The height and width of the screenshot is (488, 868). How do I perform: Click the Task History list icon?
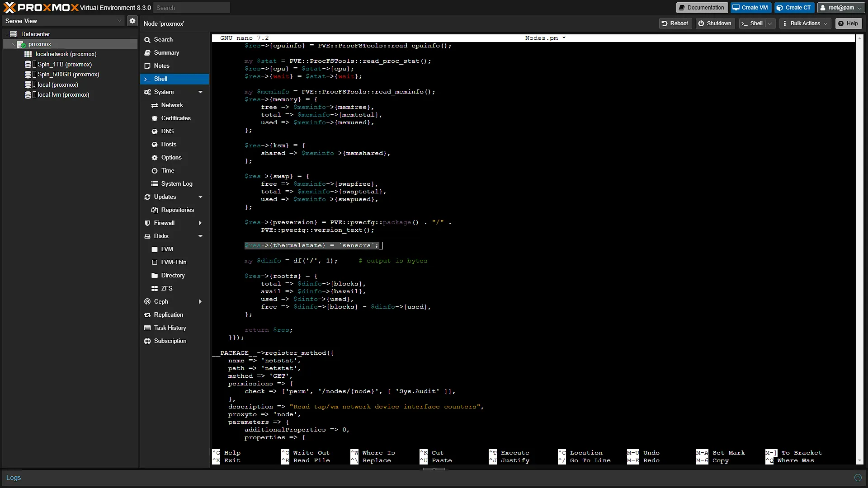coord(147,328)
